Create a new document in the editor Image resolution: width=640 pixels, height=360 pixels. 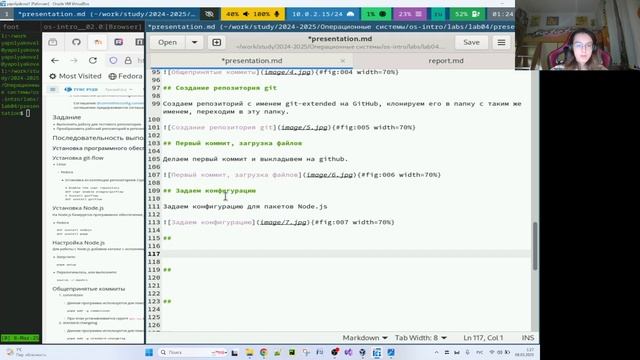click(x=217, y=42)
